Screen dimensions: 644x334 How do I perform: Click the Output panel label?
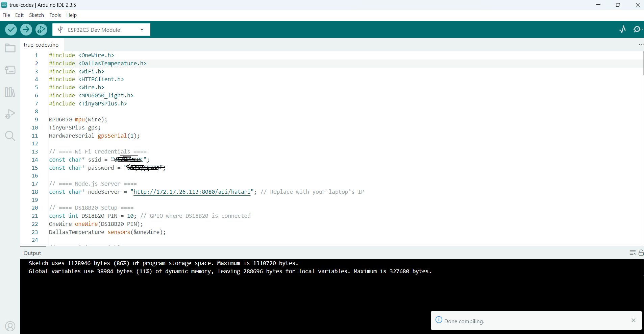point(32,253)
